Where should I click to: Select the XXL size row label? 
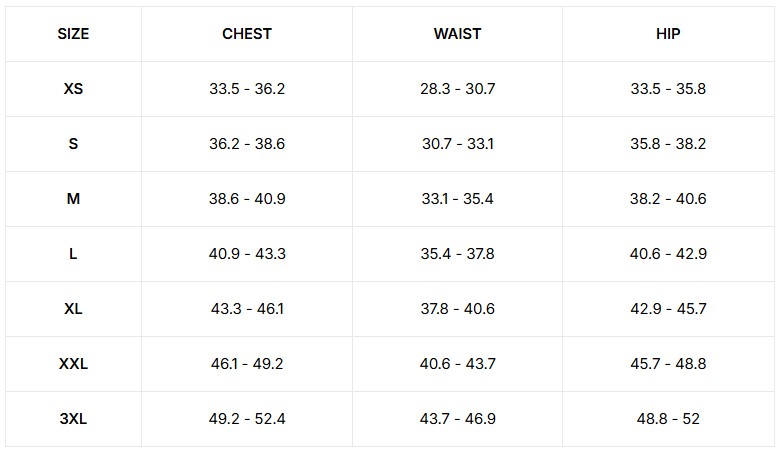(73, 364)
